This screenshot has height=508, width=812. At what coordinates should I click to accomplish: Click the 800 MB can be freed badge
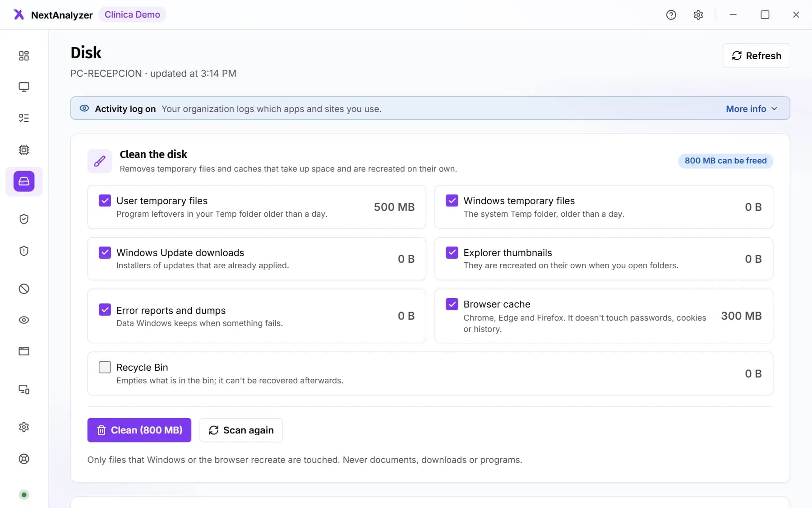coord(725,161)
